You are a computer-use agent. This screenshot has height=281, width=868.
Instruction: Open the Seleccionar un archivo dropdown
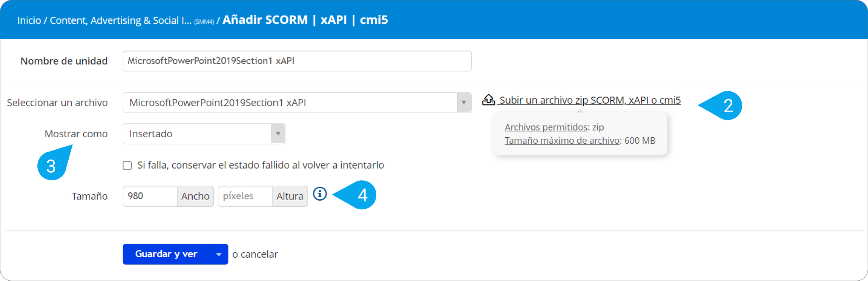click(297, 103)
